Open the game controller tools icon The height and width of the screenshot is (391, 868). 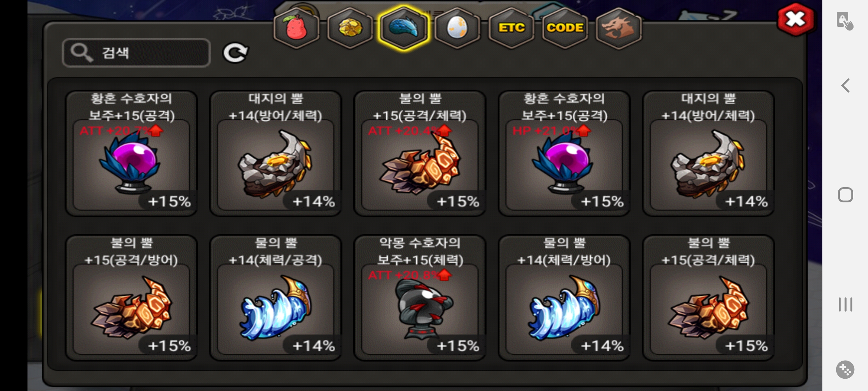(845, 370)
